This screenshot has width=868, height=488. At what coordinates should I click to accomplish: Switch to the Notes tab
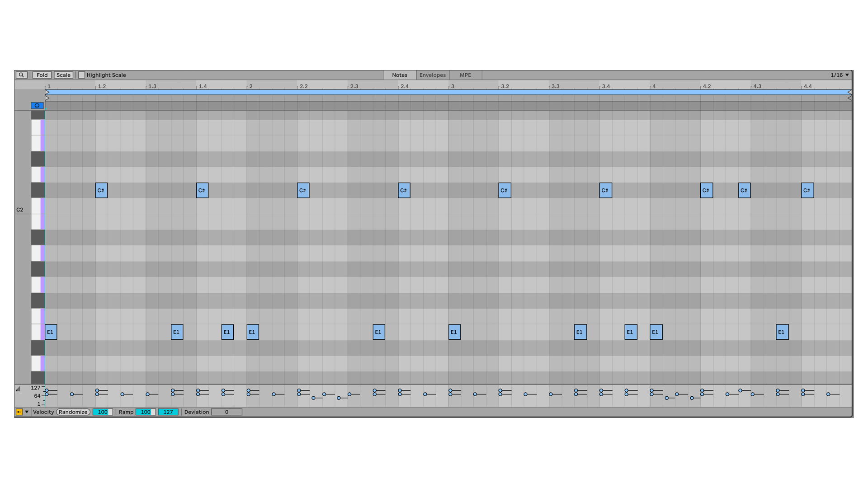tap(400, 75)
